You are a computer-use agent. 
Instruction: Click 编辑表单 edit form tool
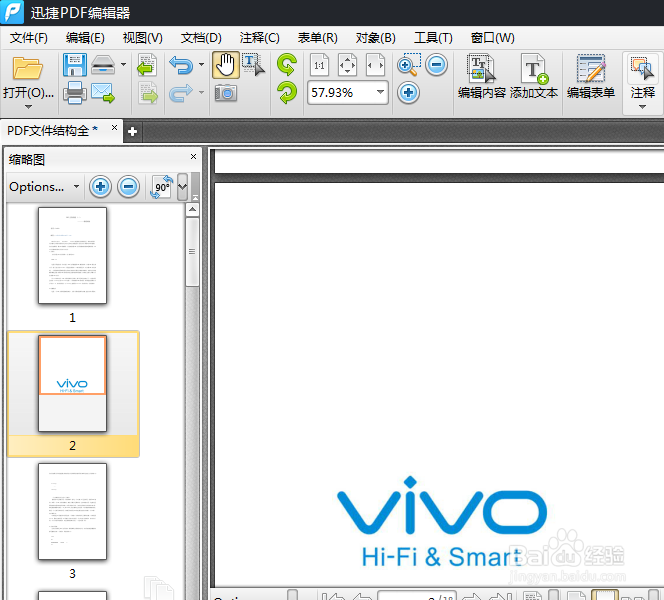tap(591, 76)
